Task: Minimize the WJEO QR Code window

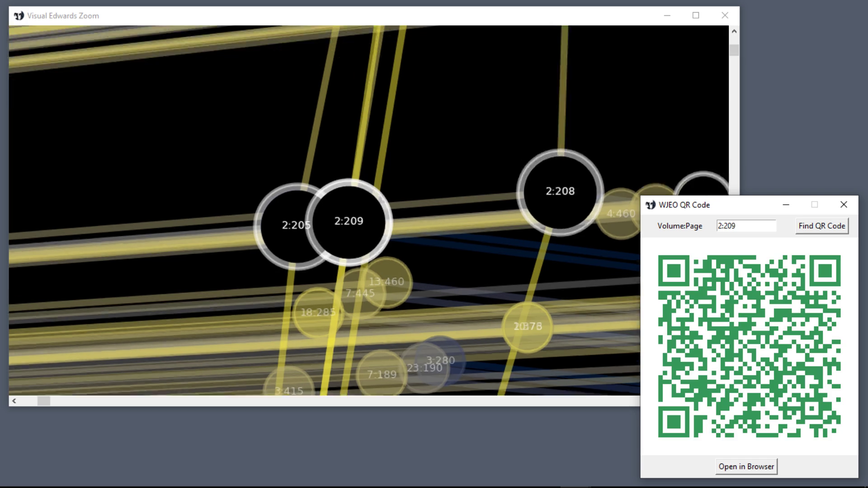Action: (786, 205)
